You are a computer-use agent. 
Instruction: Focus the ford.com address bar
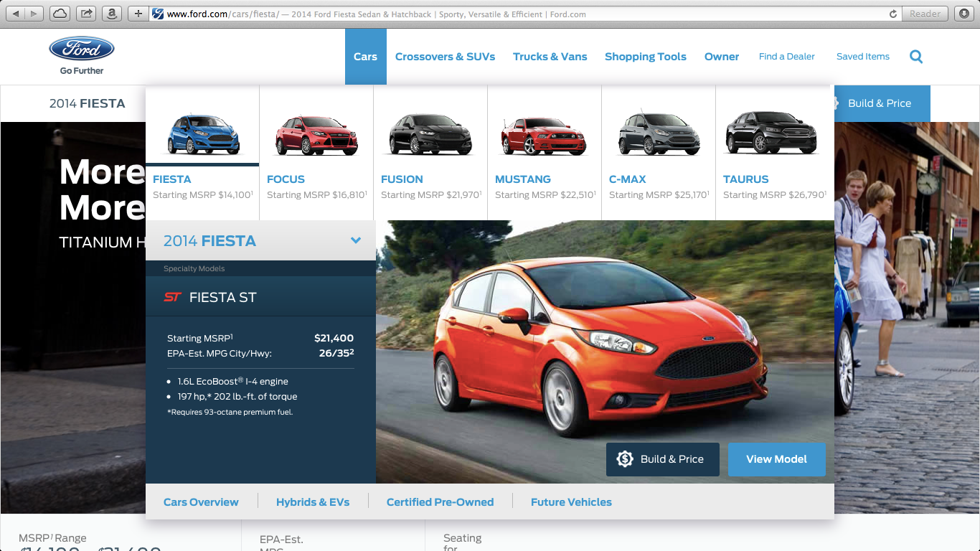524,14
